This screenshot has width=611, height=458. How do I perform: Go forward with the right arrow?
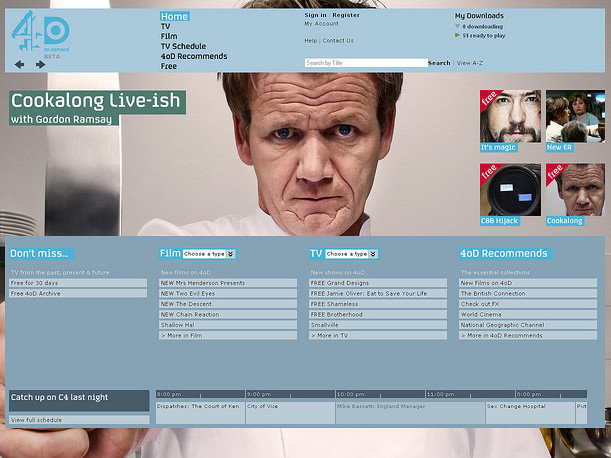point(40,64)
